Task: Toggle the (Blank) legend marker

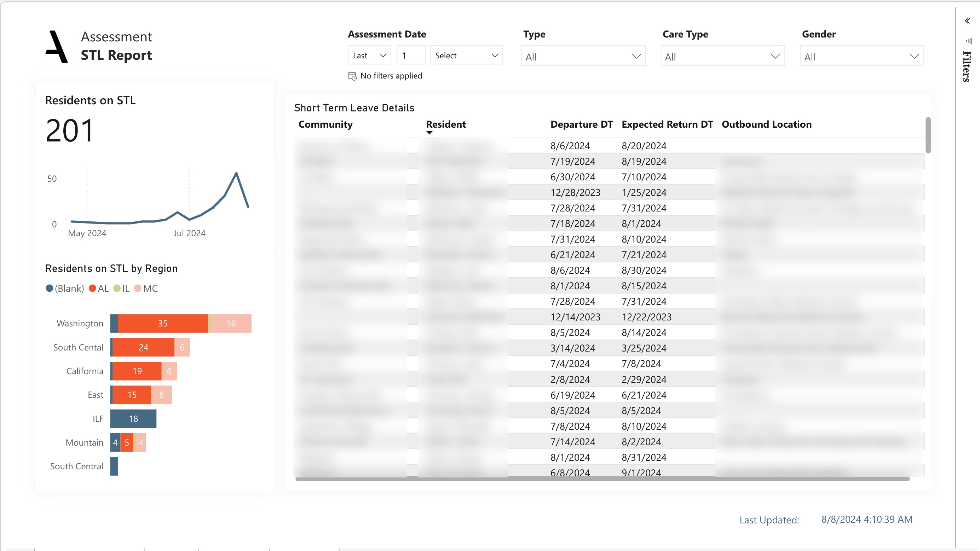Action: (50, 288)
